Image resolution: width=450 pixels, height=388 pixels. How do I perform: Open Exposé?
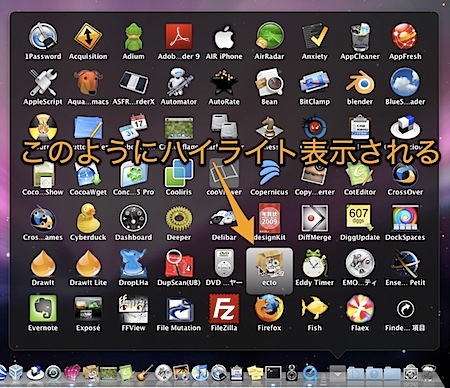pyautogui.click(x=88, y=309)
